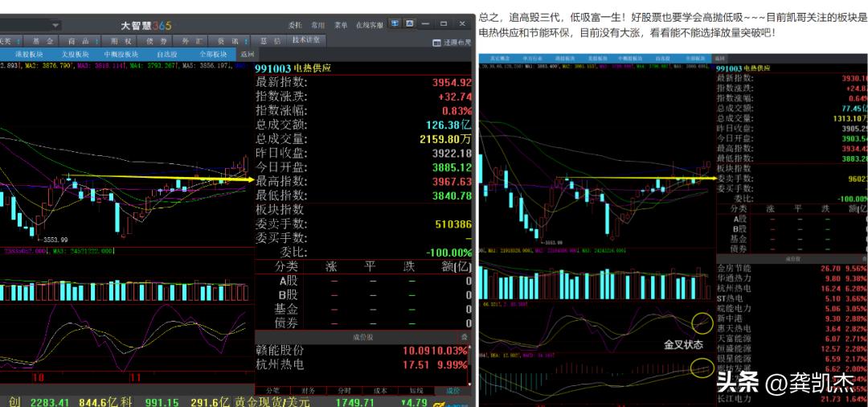Open the 资讯 news section
The image size is (868, 407).
228,41
